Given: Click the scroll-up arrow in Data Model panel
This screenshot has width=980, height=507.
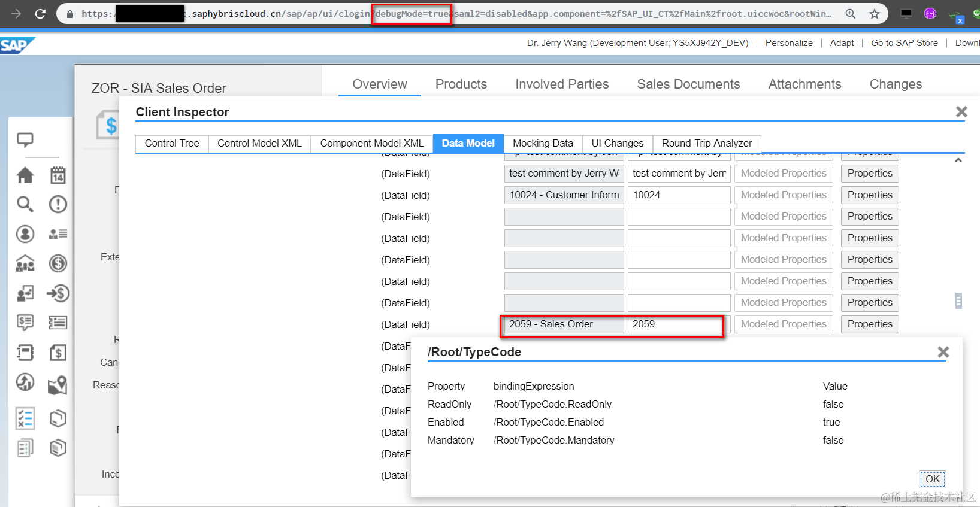Looking at the screenshot, I should click(x=958, y=160).
